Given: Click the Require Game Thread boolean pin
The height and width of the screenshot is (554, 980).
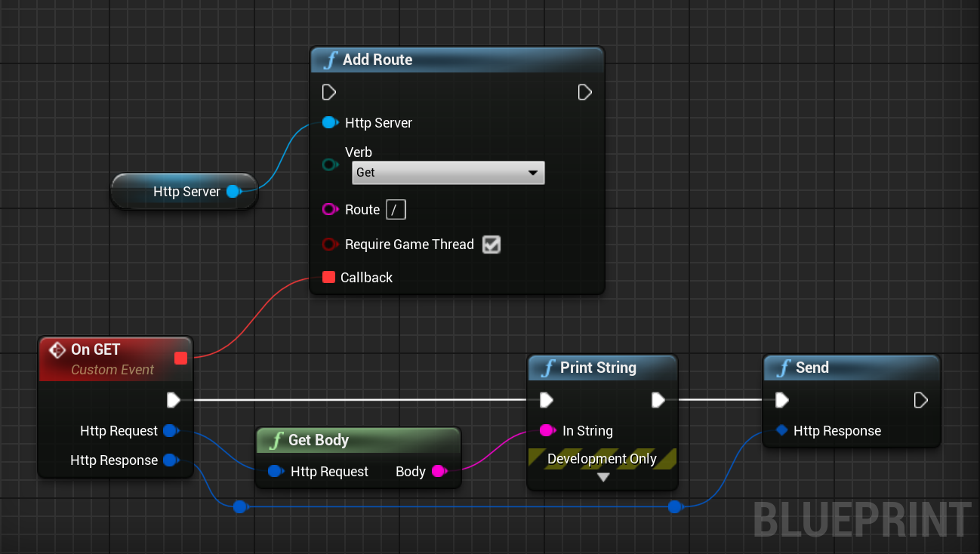Looking at the screenshot, I should (330, 245).
